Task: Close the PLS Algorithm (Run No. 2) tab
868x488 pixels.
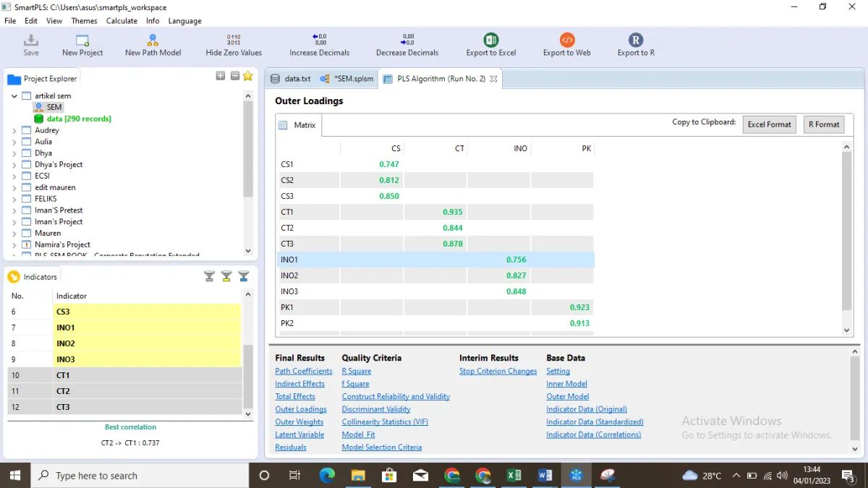Action: (494, 79)
